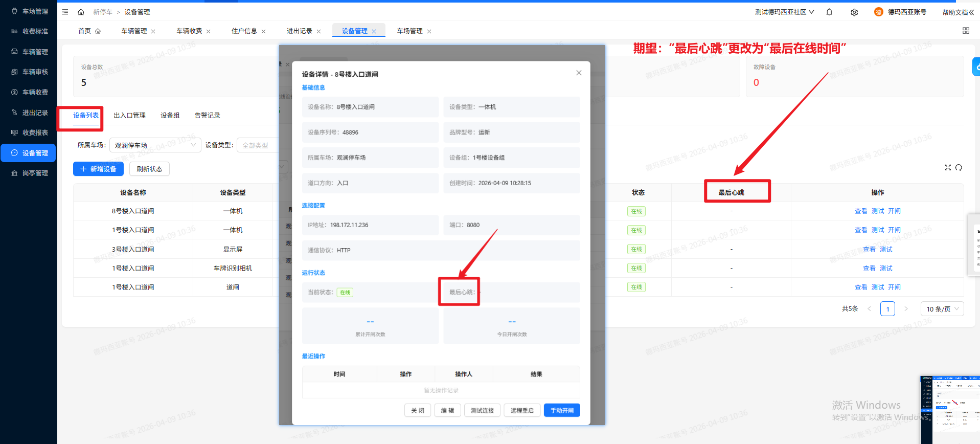
Task: Switch to the 进出记录 tab
Action: point(300,31)
